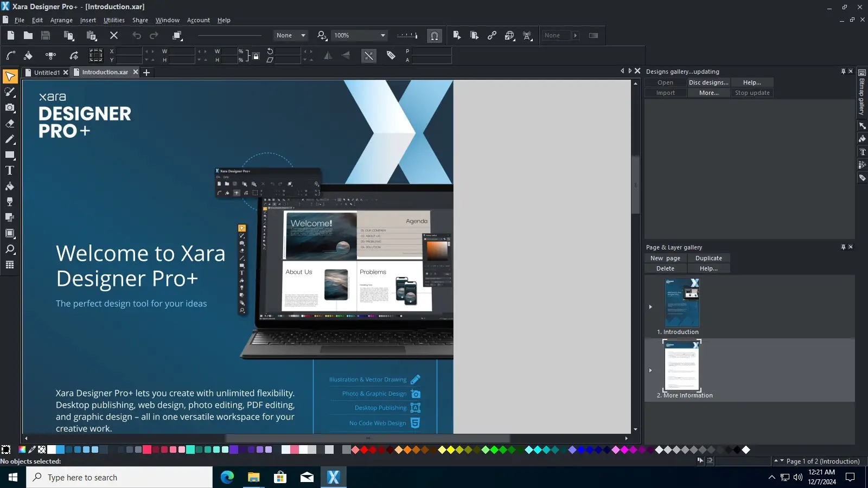The height and width of the screenshot is (488, 868).
Task: Select the More Information page thumbnail
Action: click(x=682, y=365)
